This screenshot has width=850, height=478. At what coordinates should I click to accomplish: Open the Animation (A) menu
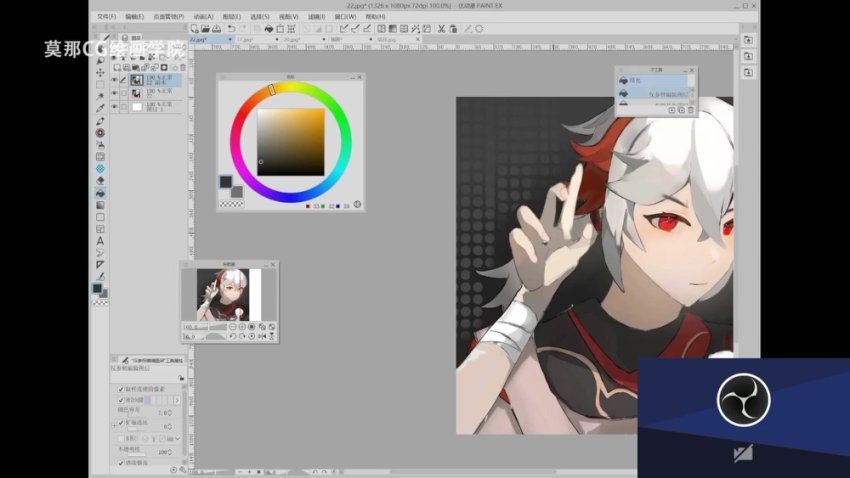pos(203,17)
